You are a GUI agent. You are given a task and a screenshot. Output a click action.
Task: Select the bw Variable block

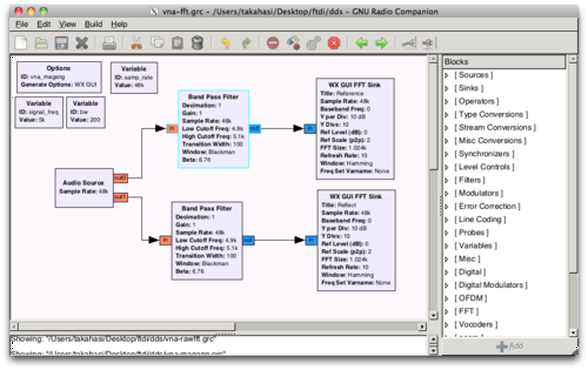pos(86,112)
